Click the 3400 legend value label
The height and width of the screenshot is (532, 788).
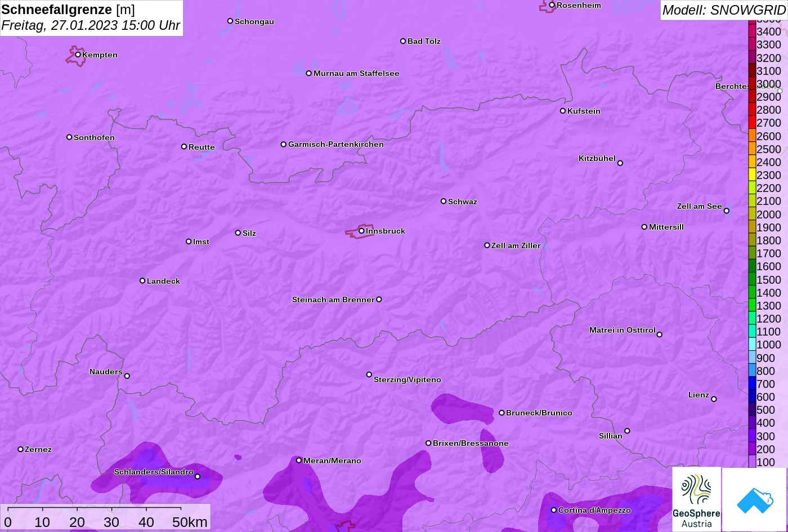[x=769, y=32]
